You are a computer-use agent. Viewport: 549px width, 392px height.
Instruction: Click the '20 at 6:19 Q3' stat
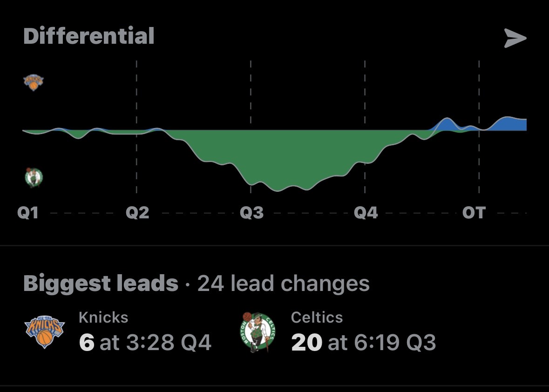pyautogui.click(x=363, y=342)
